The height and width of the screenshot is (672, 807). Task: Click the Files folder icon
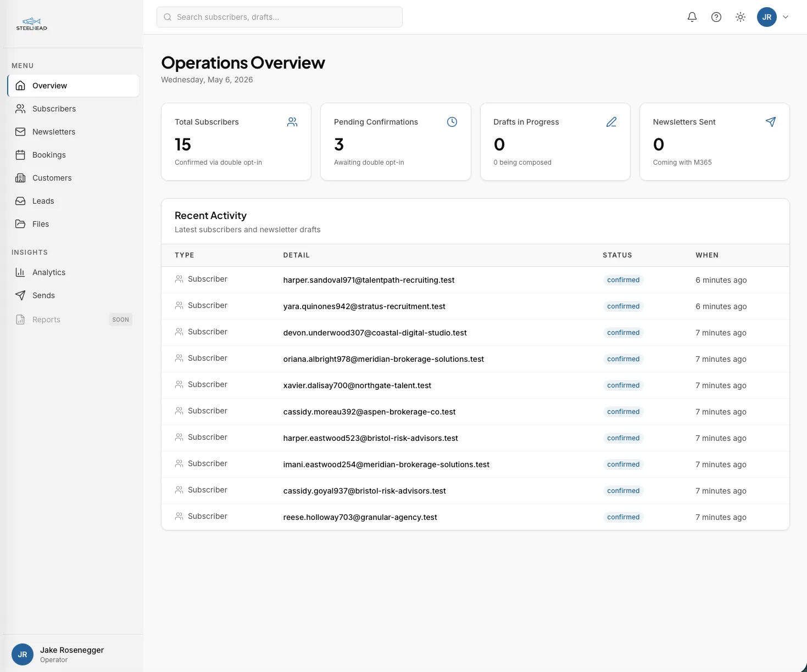tap(20, 224)
